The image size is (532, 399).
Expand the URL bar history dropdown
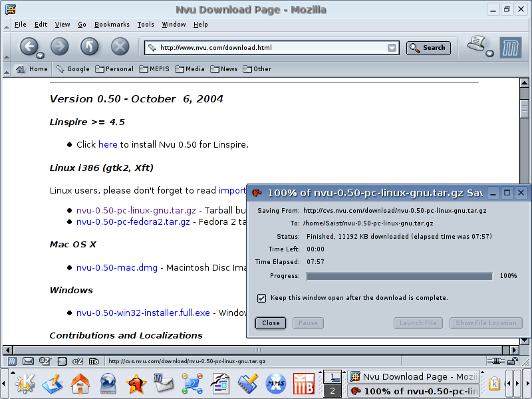392,48
